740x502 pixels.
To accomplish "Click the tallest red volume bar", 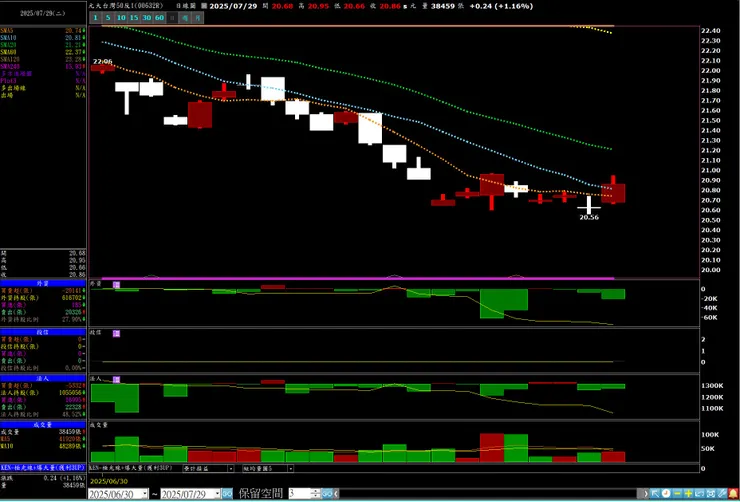I will (492, 448).
